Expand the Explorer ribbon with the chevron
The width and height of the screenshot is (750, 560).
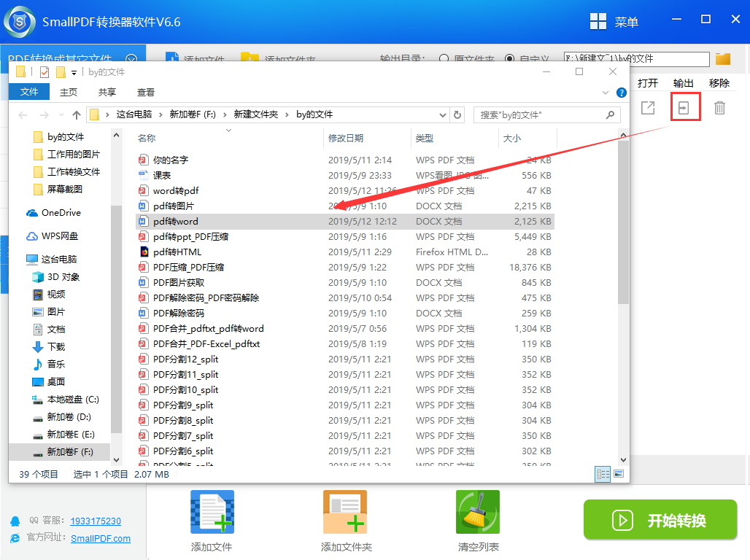tap(606, 93)
